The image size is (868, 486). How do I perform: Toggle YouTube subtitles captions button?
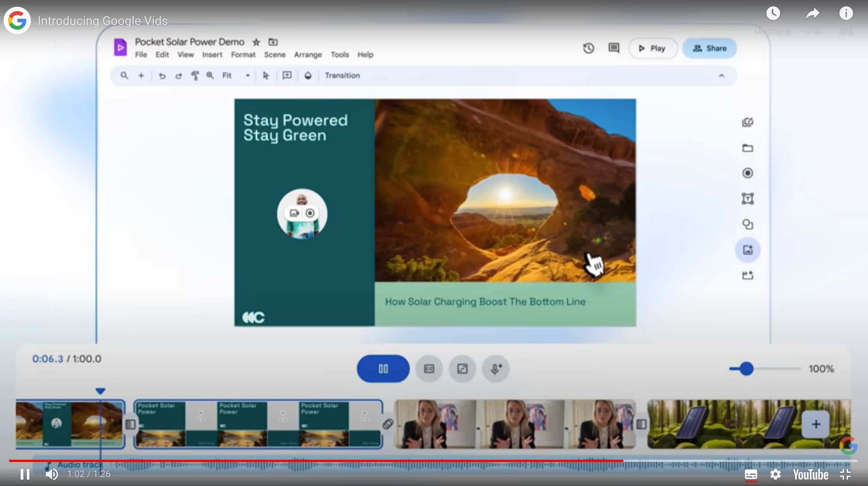click(x=751, y=474)
